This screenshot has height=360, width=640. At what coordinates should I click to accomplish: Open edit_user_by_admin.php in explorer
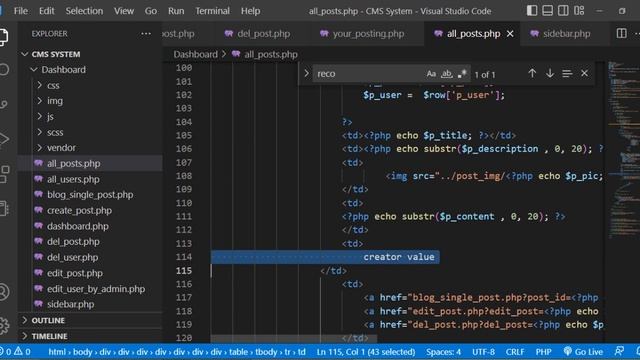[x=96, y=289]
